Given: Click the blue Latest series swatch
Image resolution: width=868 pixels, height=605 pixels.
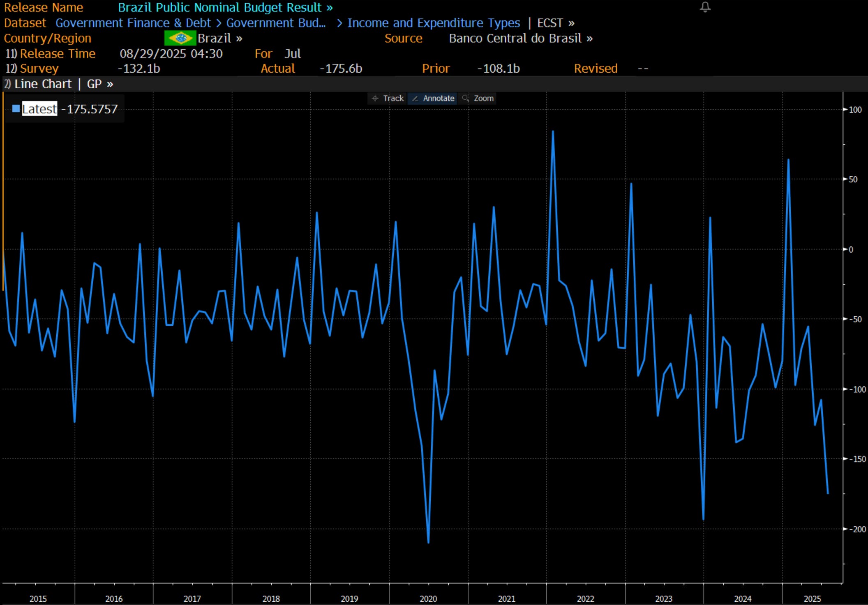Looking at the screenshot, I should [x=16, y=109].
